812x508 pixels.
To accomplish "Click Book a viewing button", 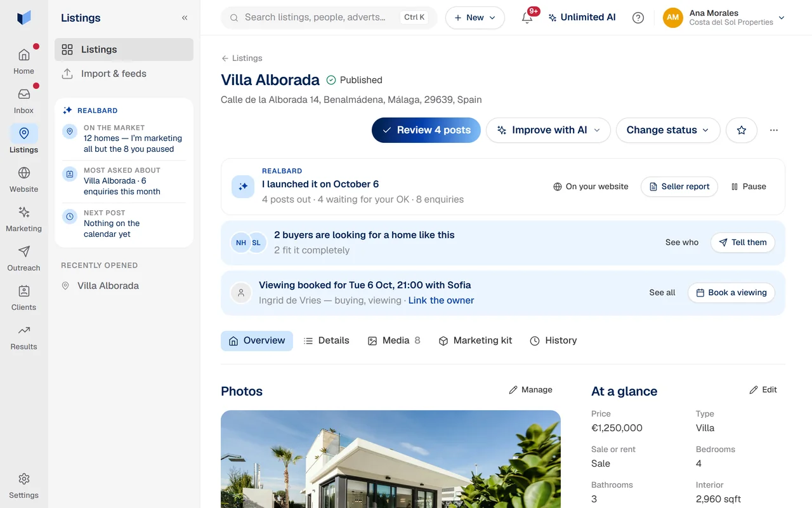I will pos(731,293).
